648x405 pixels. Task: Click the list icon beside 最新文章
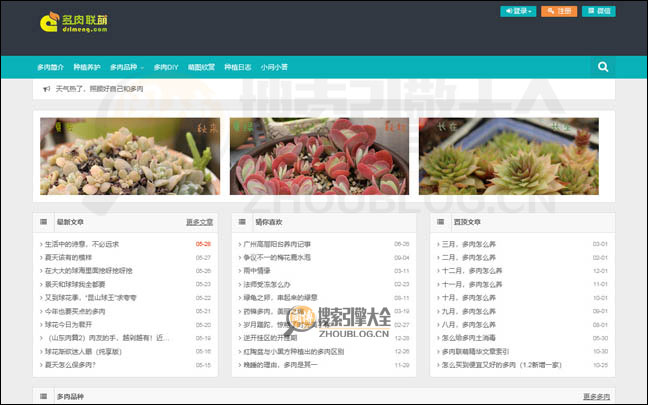pyautogui.click(x=43, y=222)
